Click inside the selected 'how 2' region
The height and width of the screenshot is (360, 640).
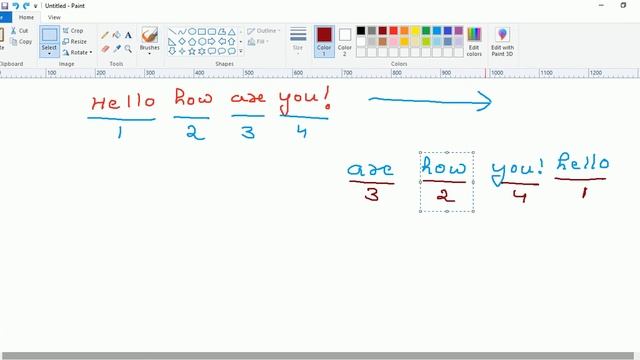447,182
